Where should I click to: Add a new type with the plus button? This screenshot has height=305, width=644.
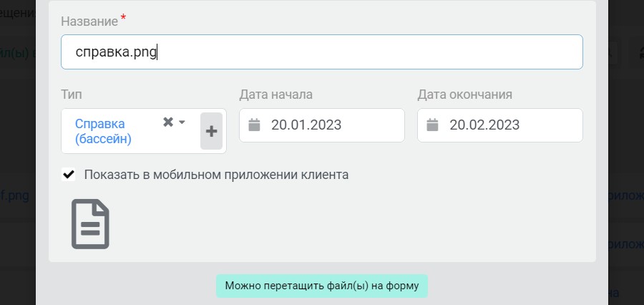[212, 131]
